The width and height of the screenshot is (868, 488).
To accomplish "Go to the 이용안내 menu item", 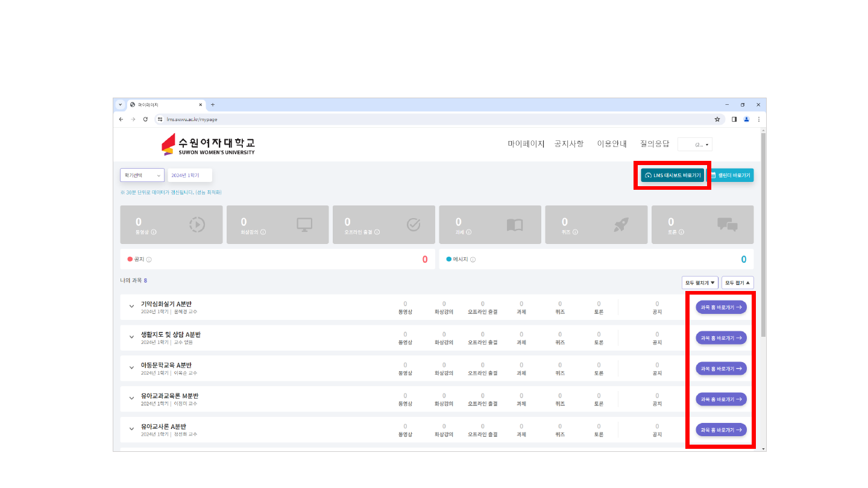I will coord(612,144).
